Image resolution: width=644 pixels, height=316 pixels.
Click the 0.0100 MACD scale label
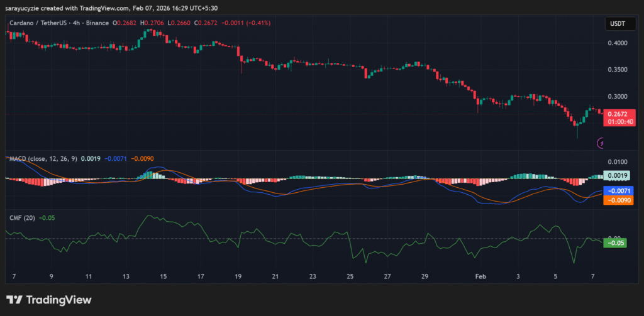pos(616,162)
